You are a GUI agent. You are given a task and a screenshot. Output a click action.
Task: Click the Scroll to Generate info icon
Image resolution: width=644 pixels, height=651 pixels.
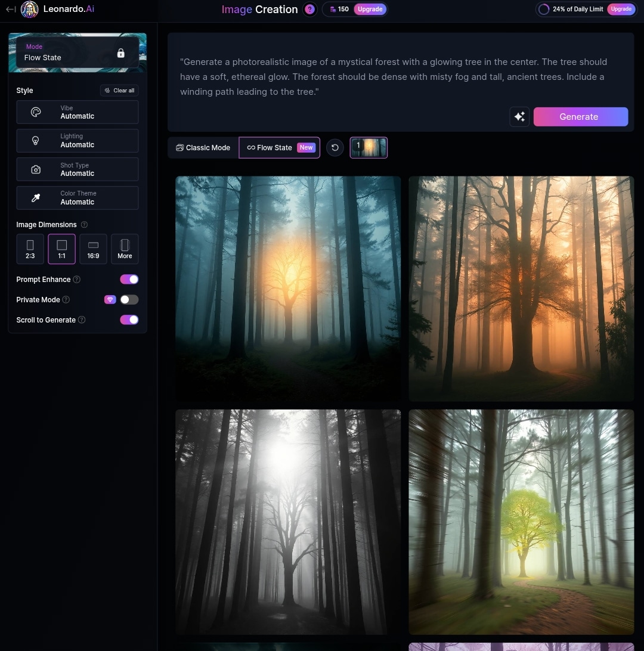point(82,320)
